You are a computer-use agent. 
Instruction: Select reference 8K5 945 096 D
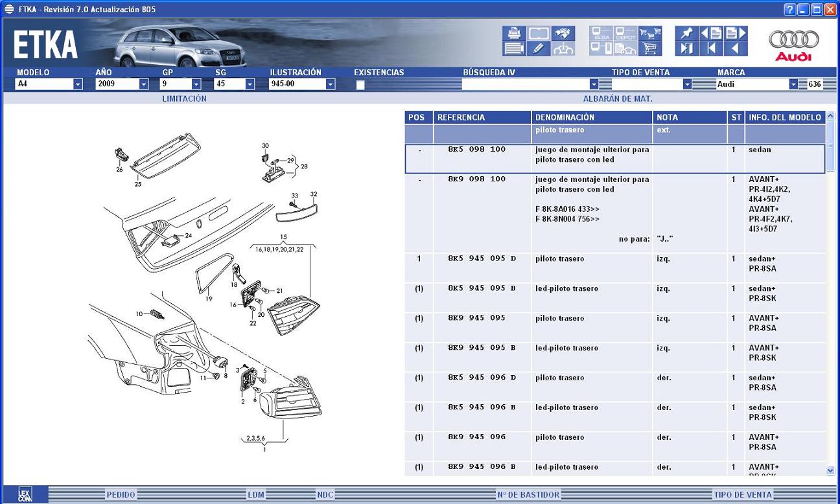tap(482, 378)
